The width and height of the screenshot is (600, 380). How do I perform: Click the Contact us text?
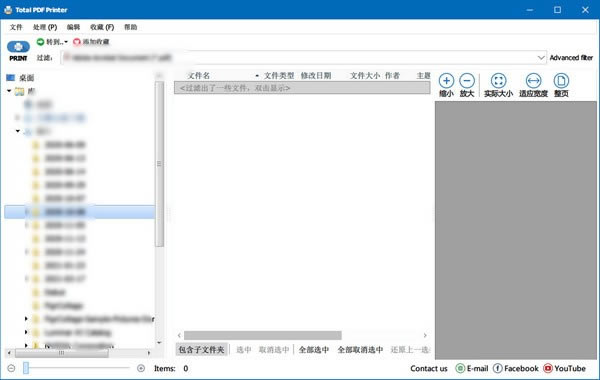(429, 368)
